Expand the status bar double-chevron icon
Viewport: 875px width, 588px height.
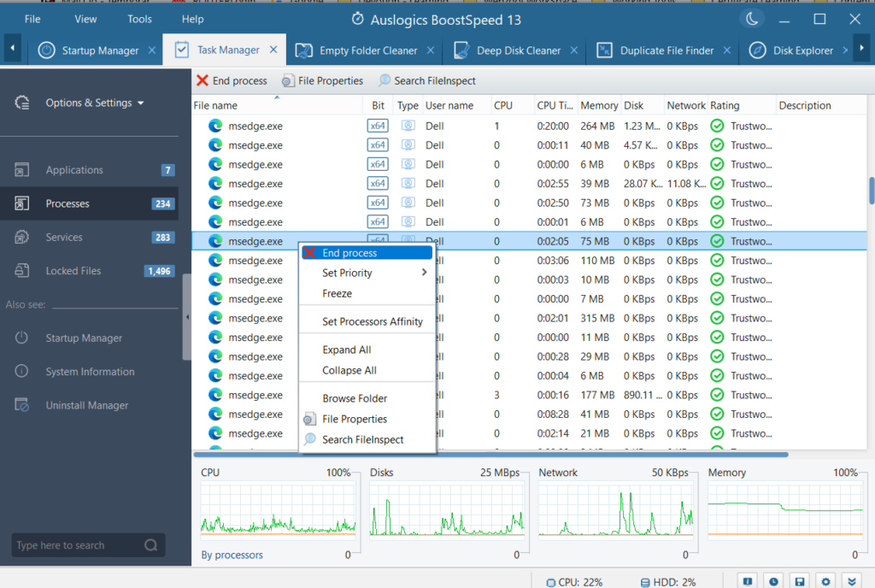851,580
